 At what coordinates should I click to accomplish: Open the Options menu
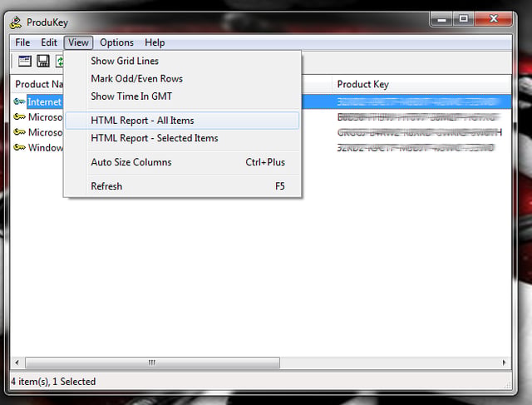116,42
